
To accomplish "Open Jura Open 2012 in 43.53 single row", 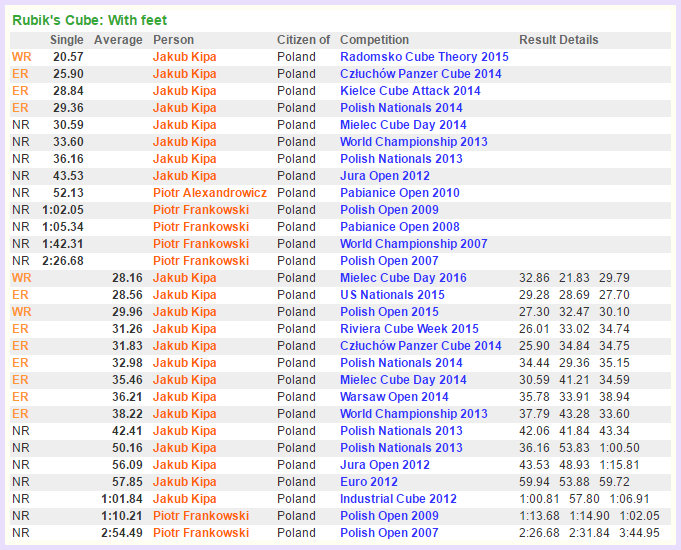I will click(385, 176).
